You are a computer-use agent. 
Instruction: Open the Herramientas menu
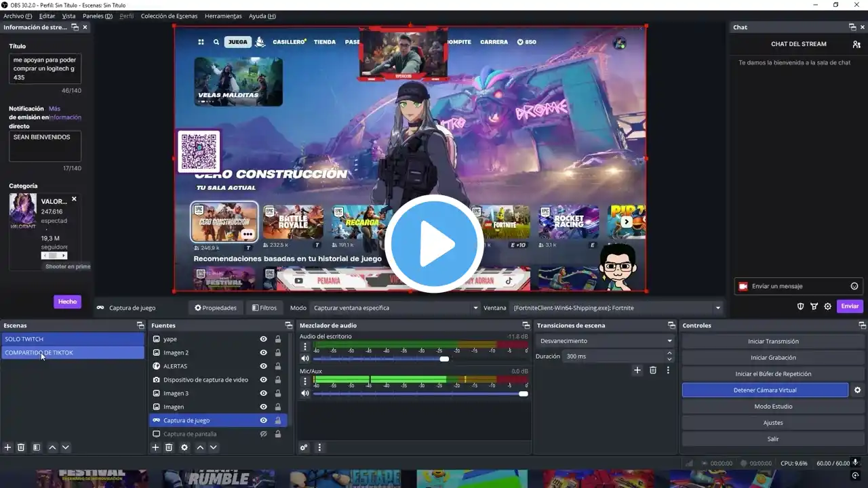click(223, 16)
